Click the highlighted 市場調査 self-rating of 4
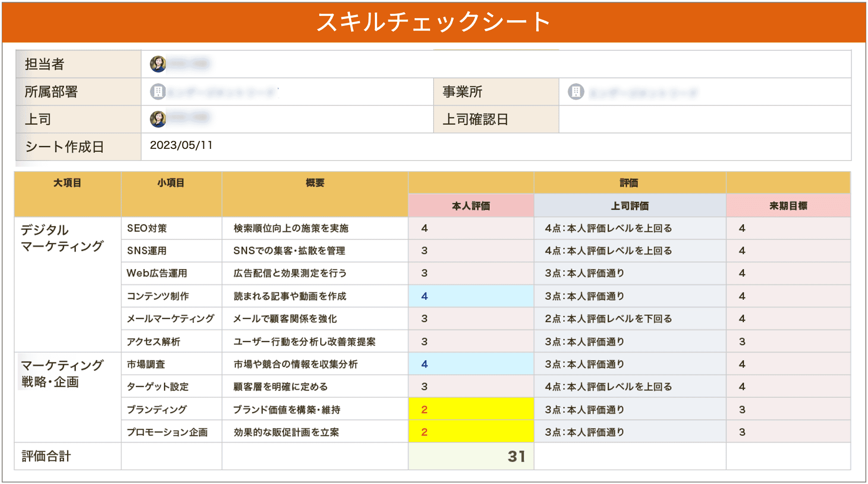The image size is (868, 484). point(471,364)
